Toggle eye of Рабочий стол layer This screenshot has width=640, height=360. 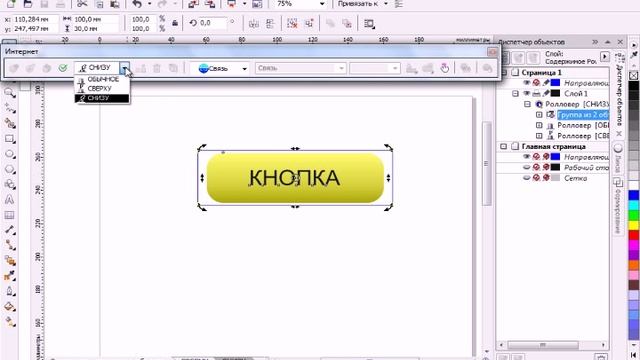click(527, 167)
